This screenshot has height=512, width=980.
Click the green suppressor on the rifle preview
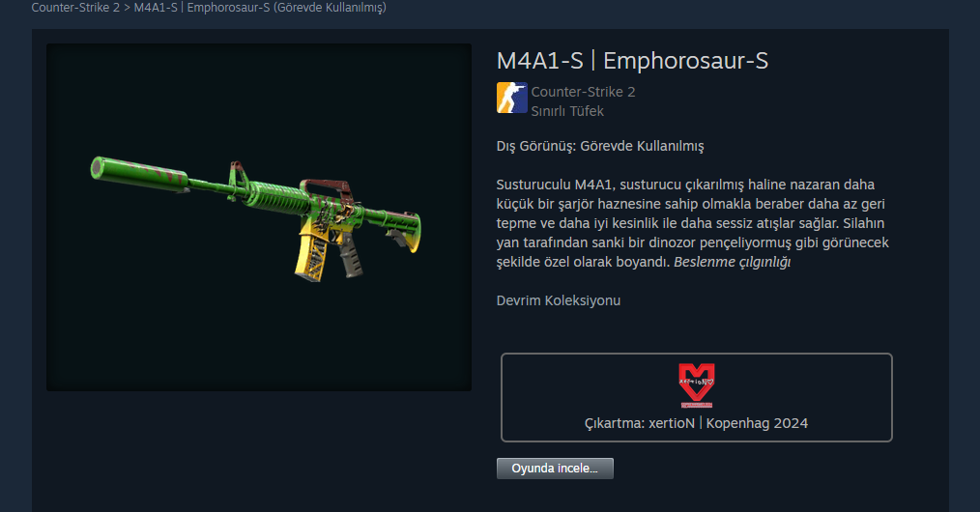139,172
